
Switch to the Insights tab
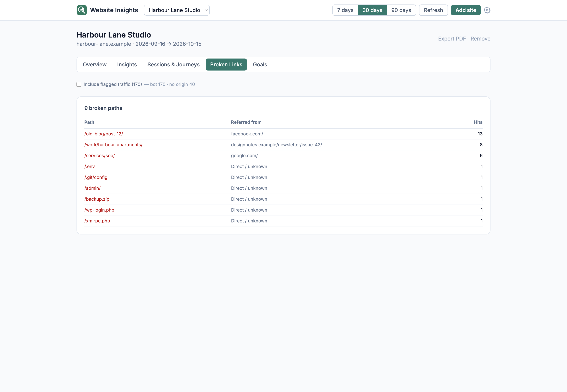pyautogui.click(x=127, y=65)
